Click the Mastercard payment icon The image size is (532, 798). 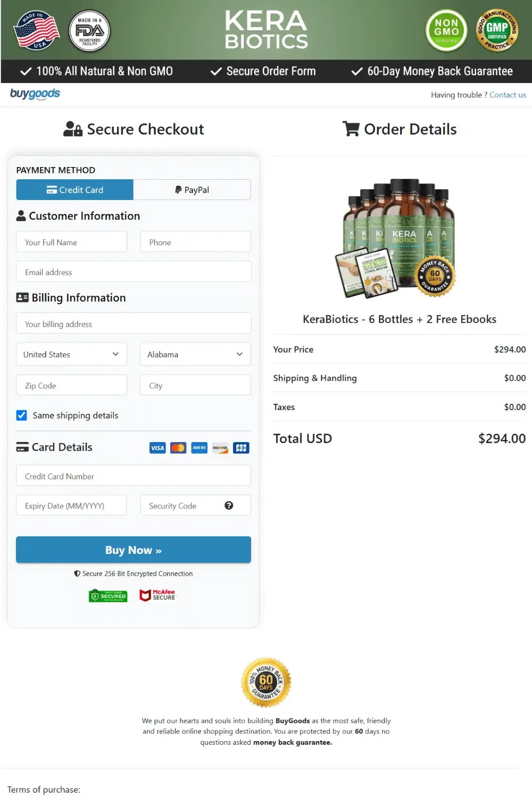[178, 447]
